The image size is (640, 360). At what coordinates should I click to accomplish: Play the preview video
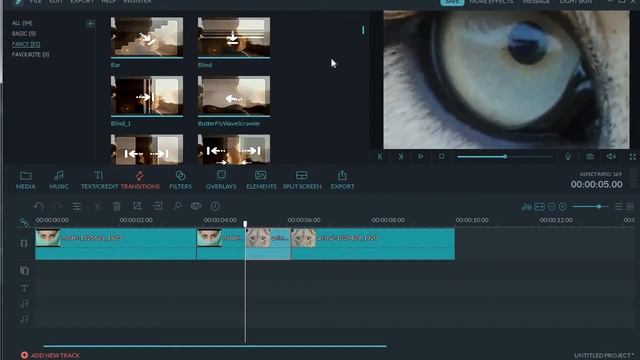click(420, 156)
